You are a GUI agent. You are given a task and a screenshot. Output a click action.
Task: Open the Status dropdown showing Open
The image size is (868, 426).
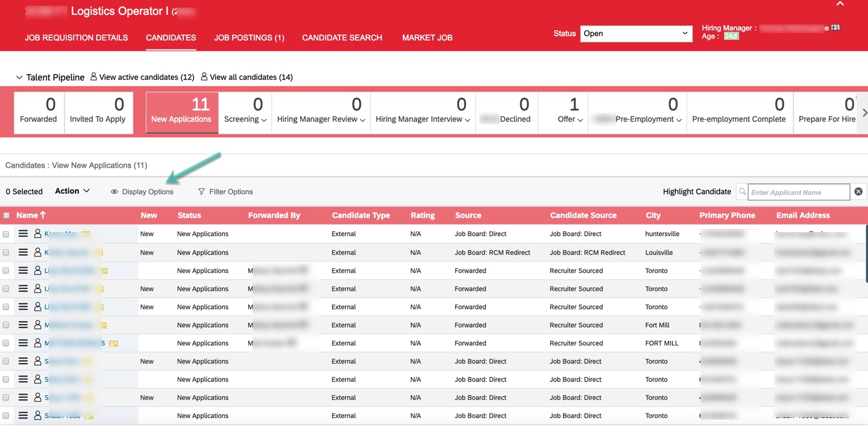(635, 34)
